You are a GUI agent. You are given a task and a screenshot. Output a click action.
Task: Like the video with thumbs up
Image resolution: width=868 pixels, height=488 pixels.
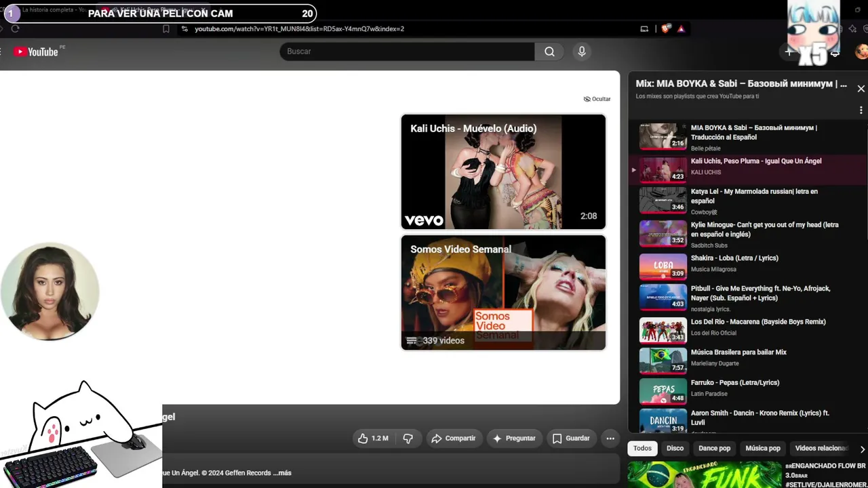tap(372, 439)
